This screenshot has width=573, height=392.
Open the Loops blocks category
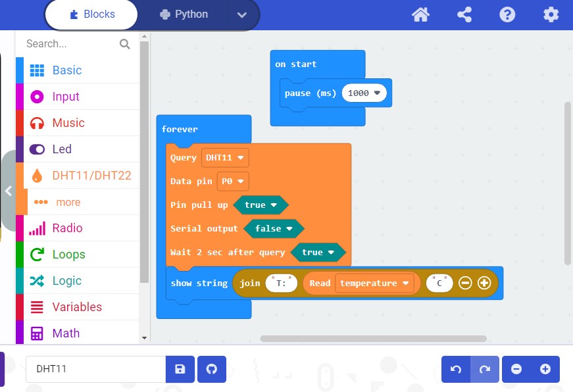coord(78,255)
